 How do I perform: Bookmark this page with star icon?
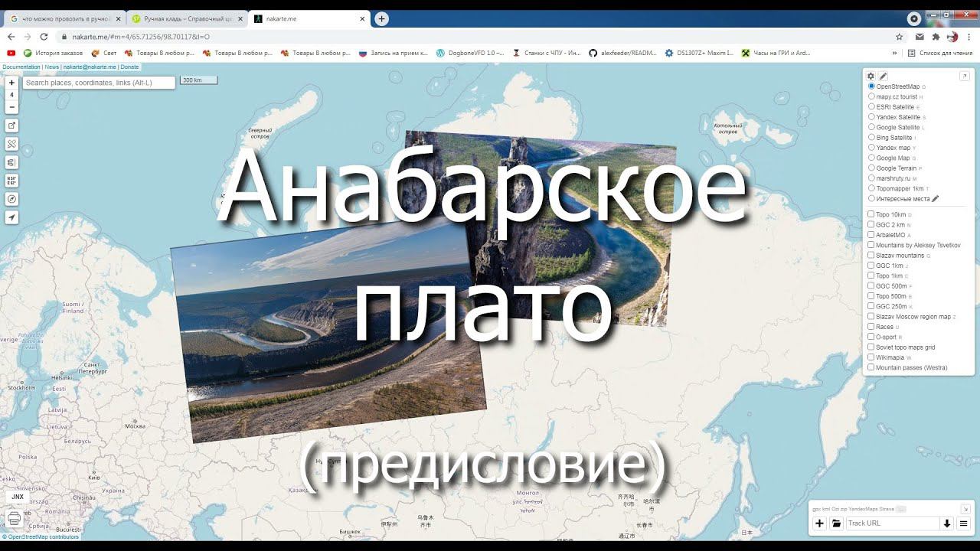[899, 37]
